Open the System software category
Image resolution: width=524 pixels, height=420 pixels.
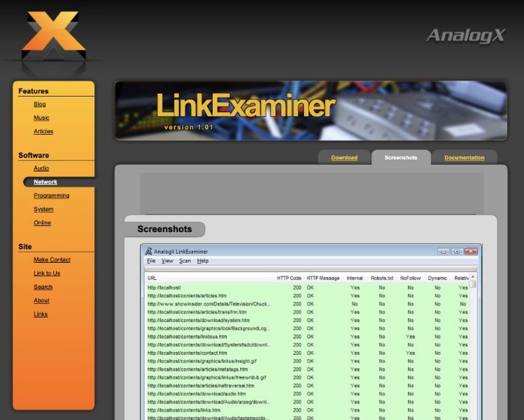43,209
